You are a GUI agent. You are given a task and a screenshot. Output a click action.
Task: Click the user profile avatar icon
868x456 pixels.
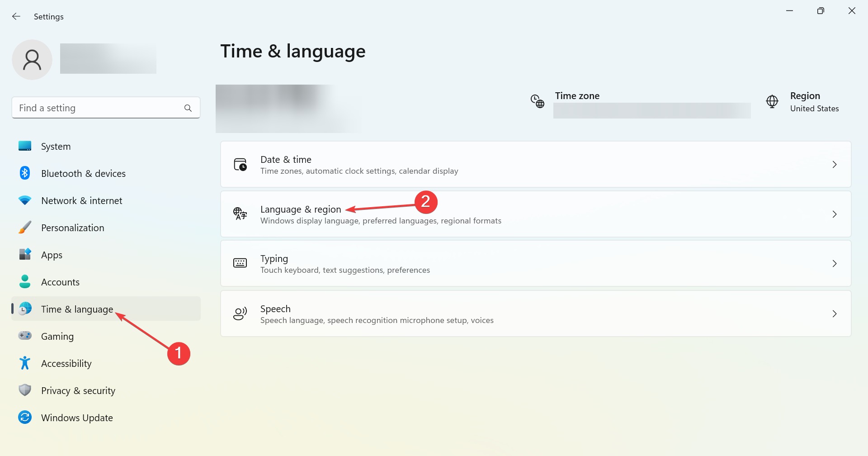(x=32, y=60)
